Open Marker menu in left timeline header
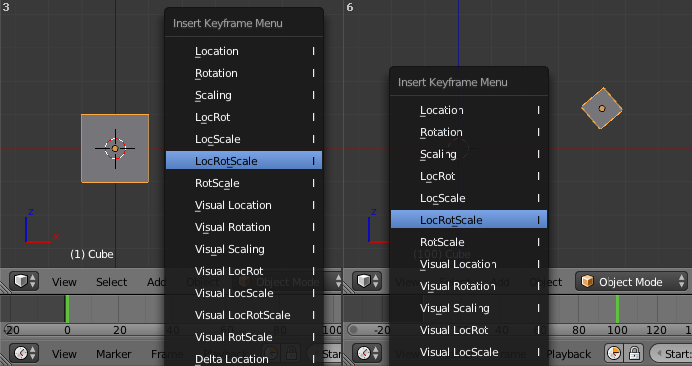 coord(113,354)
